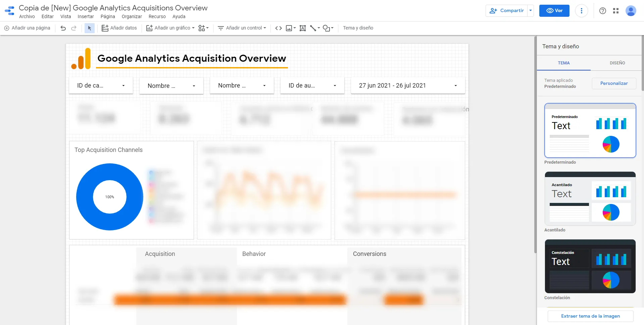Insert a URL embed element
The width and height of the screenshot is (644, 325).
279,28
